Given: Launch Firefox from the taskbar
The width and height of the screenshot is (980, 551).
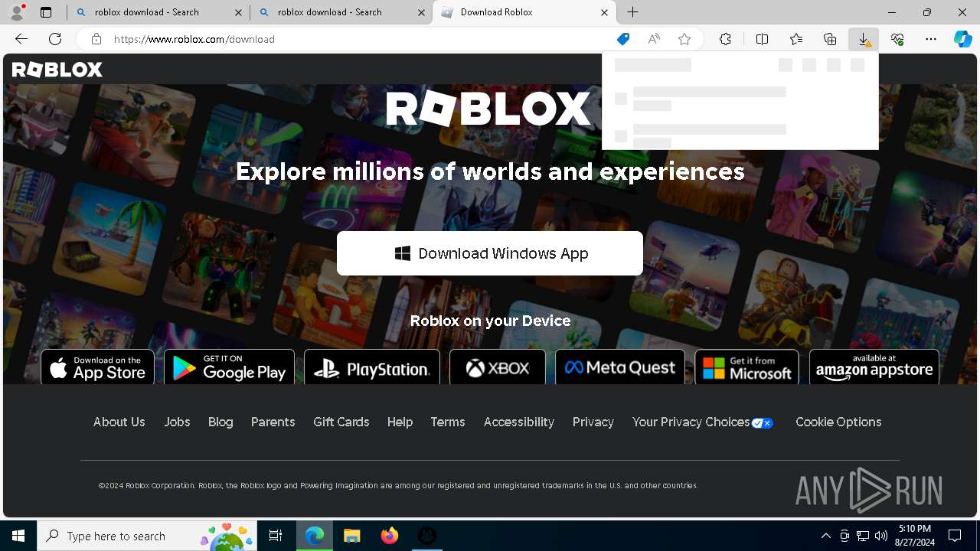Looking at the screenshot, I should 389,536.
